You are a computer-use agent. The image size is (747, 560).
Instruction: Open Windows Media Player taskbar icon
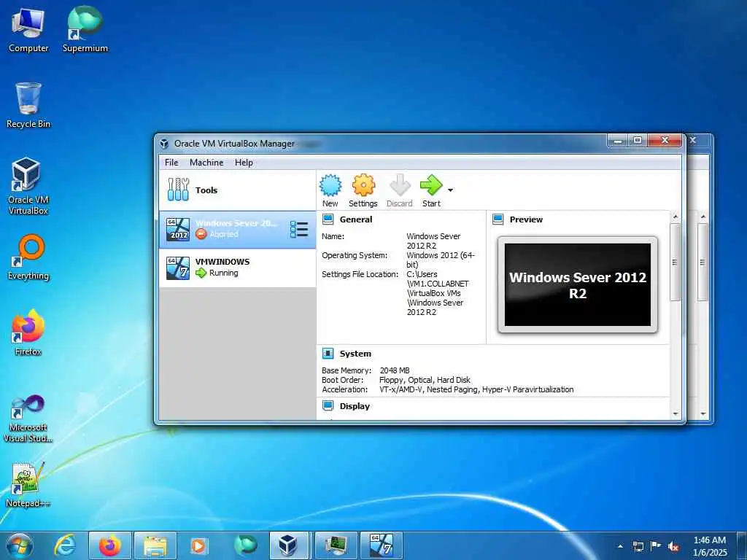click(x=198, y=545)
